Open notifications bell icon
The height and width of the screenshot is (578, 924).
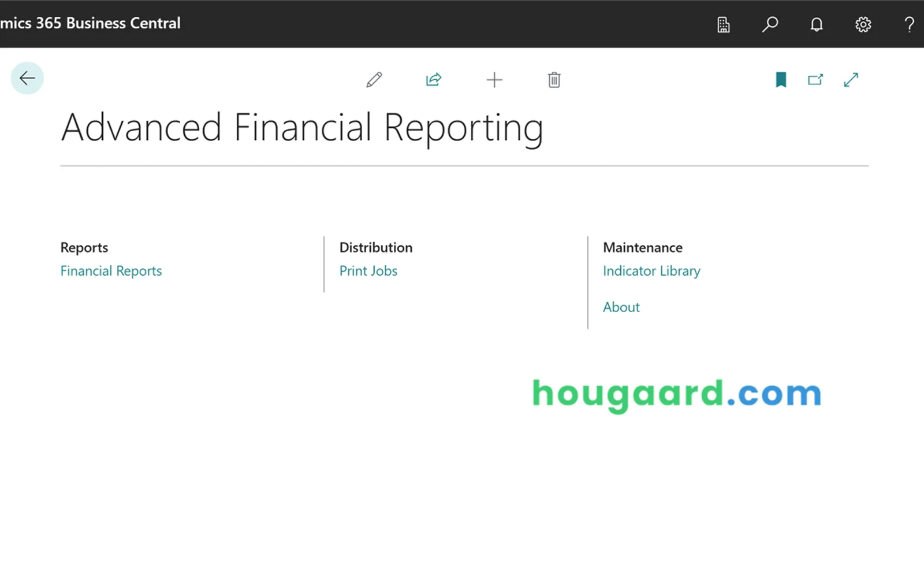point(817,24)
